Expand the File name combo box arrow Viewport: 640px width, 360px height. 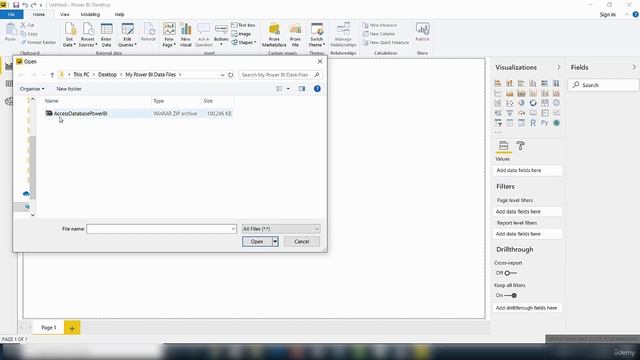(x=233, y=229)
